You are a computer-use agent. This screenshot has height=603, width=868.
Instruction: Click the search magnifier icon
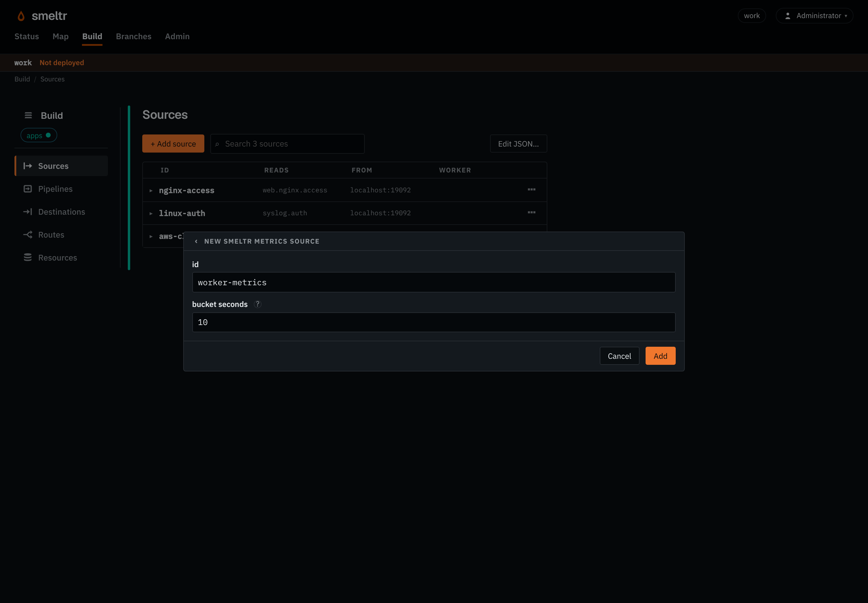coord(217,144)
